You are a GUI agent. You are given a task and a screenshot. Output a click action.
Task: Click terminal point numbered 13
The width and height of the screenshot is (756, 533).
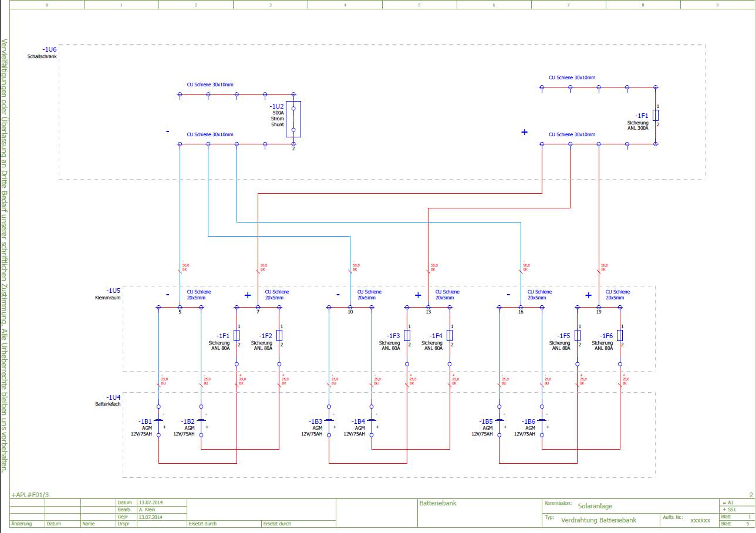click(428, 307)
